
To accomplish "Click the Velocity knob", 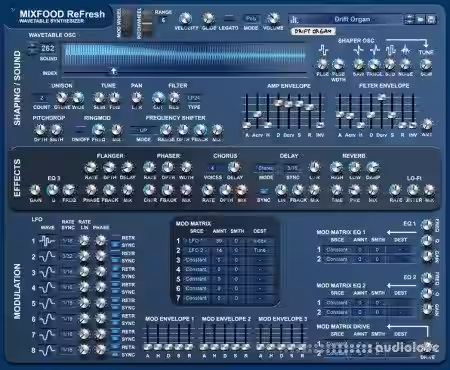I will [x=186, y=18].
